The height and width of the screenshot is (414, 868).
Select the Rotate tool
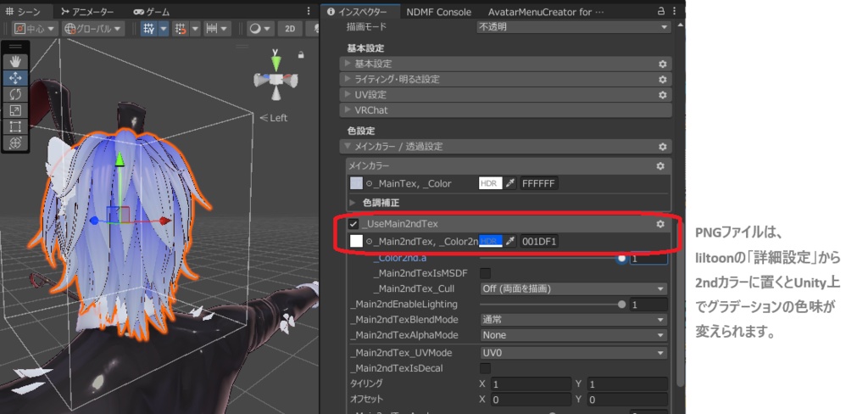point(15,94)
